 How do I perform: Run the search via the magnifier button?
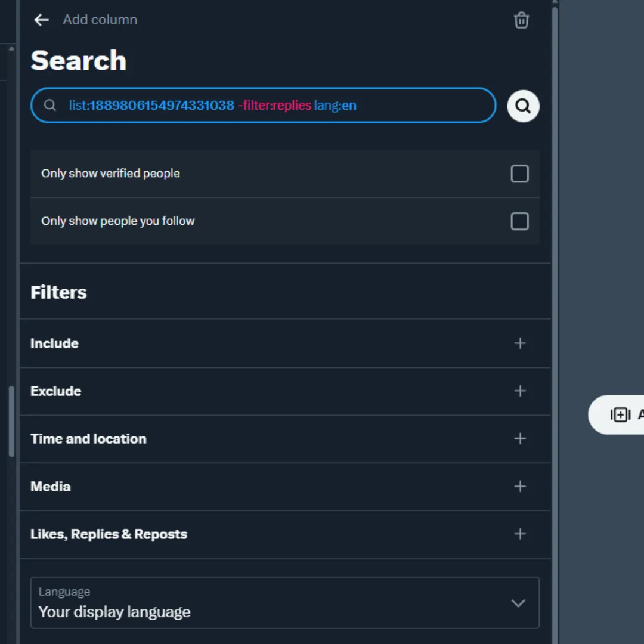[x=522, y=106]
